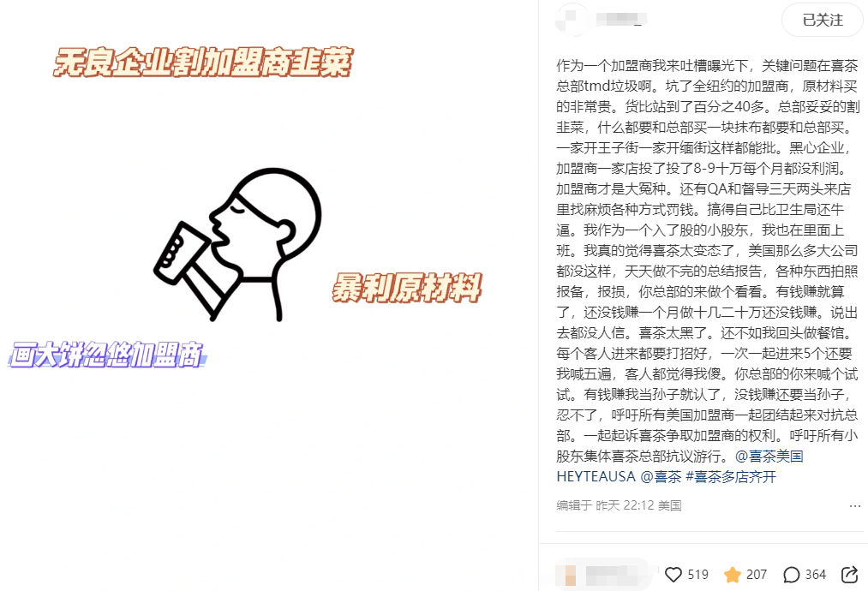Click the 519 likes count
868x591 pixels.
(697, 575)
